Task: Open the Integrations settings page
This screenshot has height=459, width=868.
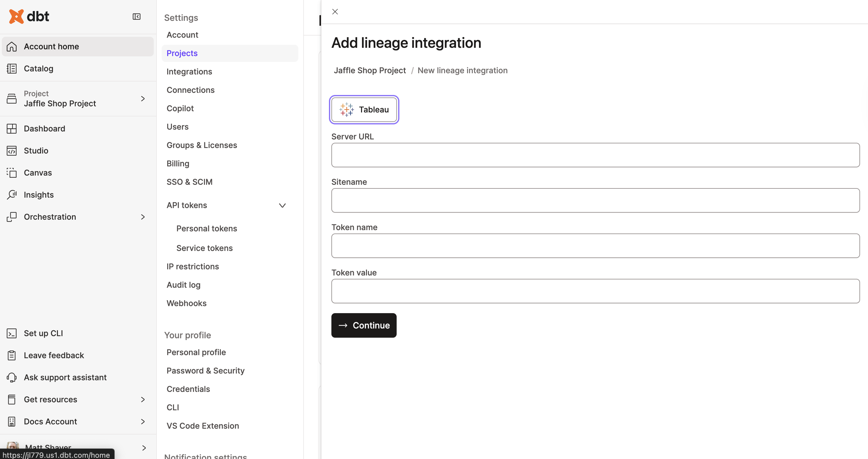Action: pyautogui.click(x=189, y=71)
